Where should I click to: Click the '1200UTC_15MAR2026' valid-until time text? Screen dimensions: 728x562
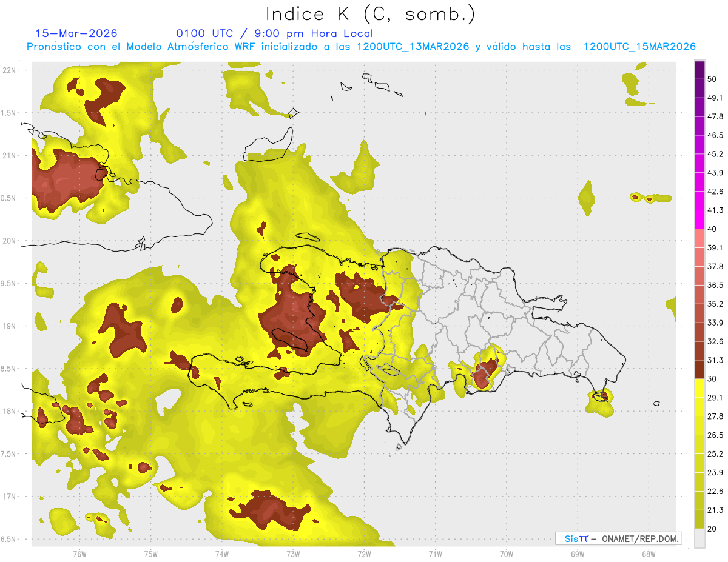pos(639,47)
